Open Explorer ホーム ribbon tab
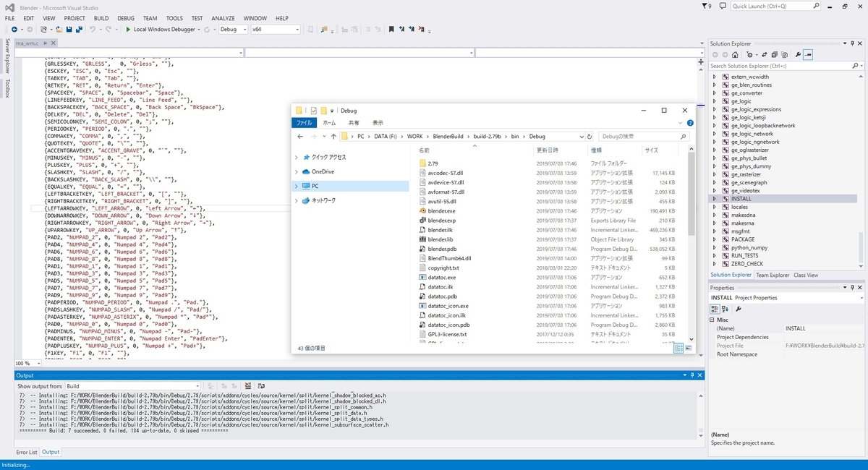The height and width of the screenshot is (470, 868). coord(330,123)
